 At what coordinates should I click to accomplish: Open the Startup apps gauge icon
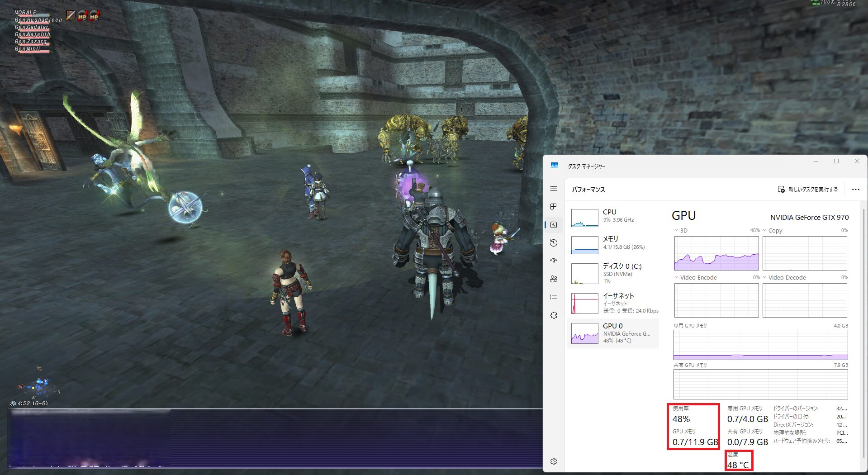pos(554,261)
